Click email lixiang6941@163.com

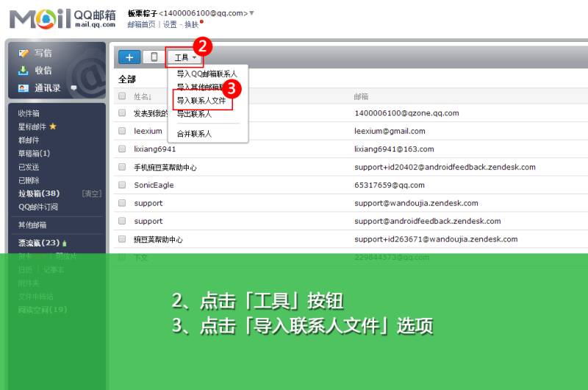[x=394, y=149]
